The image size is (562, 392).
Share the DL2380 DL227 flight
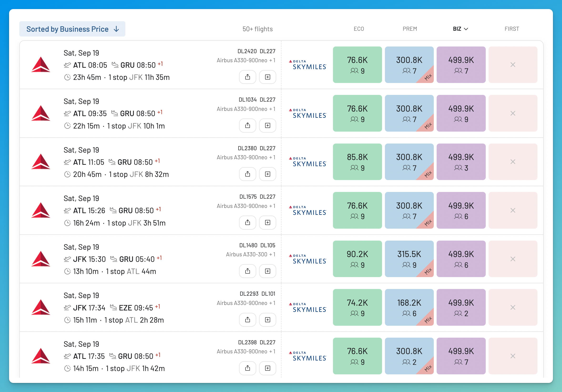[x=247, y=174]
